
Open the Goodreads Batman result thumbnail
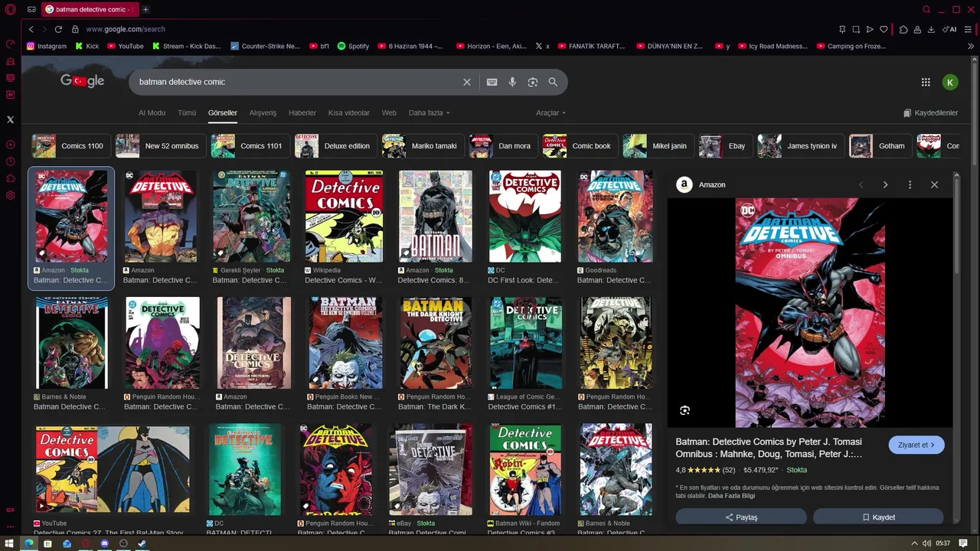pos(616,217)
